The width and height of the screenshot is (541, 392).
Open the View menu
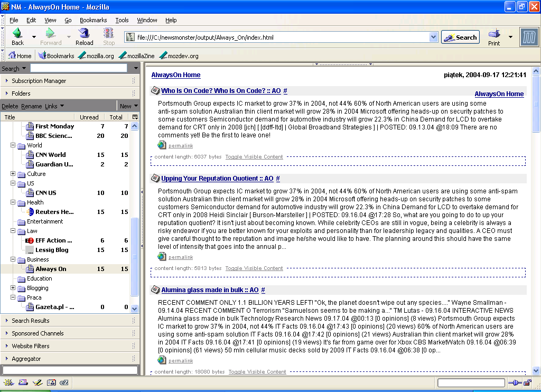pyautogui.click(x=50, y=20)
